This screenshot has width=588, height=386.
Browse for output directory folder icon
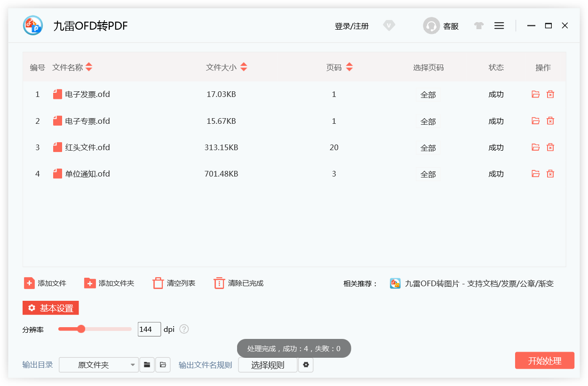147,365
